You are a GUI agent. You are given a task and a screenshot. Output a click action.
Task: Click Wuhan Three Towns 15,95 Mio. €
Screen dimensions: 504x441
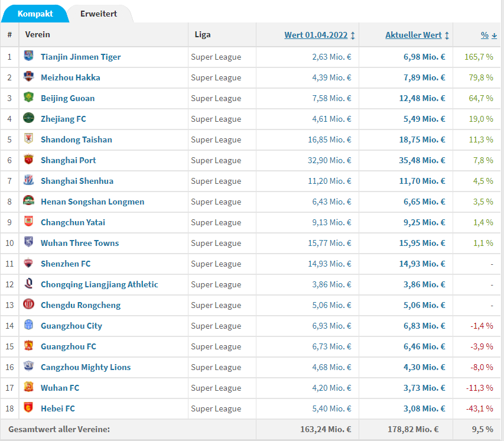(422, 243)
